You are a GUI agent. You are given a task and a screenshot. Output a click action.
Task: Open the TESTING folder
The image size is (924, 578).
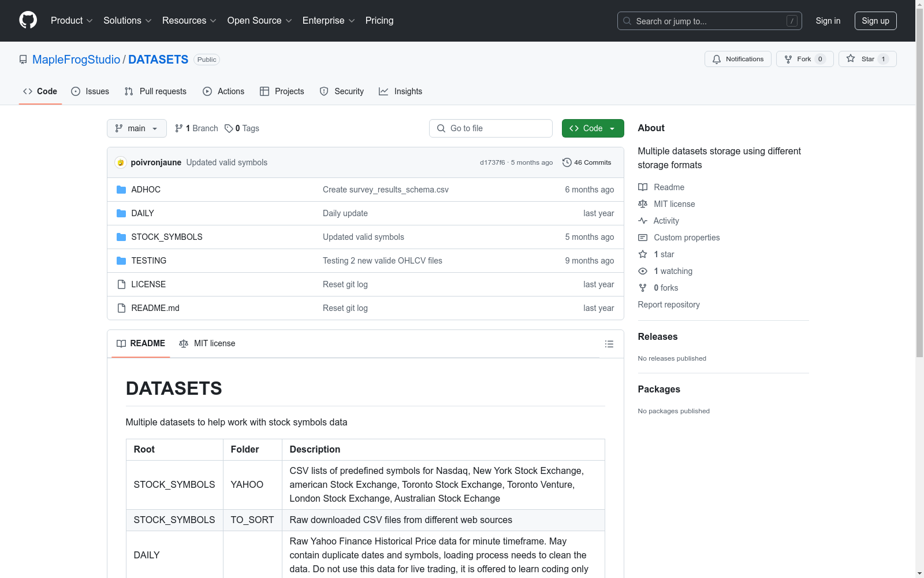point(149,261)
